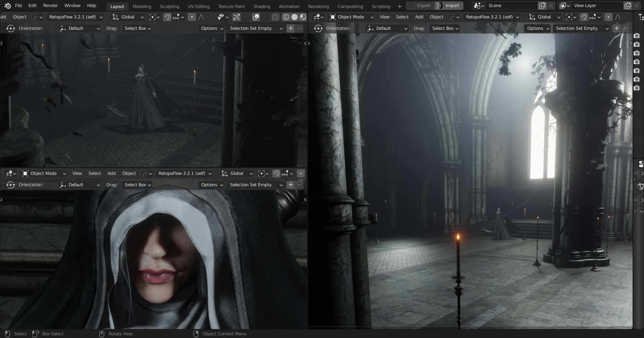Select material preview shading in top-left viewport
Screen dimensions: 644x338
tap(303, 17)
